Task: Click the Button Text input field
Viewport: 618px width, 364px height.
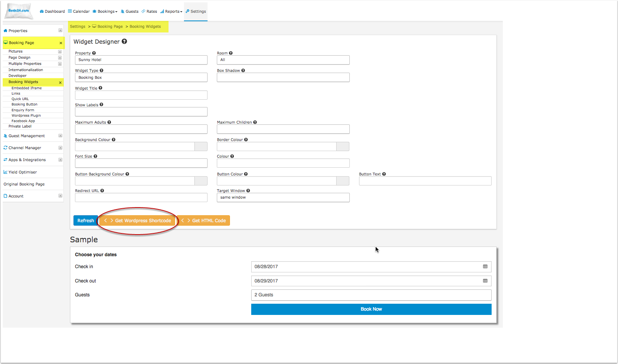Action: coord(425,181)
